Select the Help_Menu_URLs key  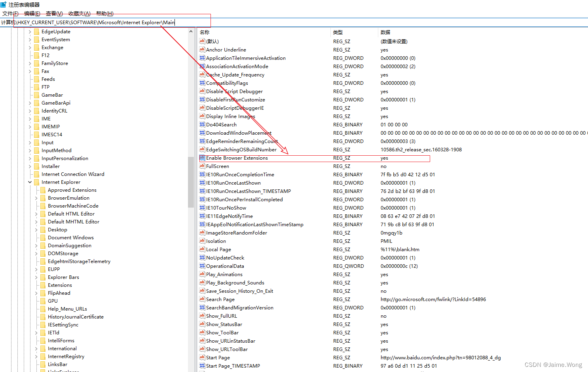coord(67,309)
